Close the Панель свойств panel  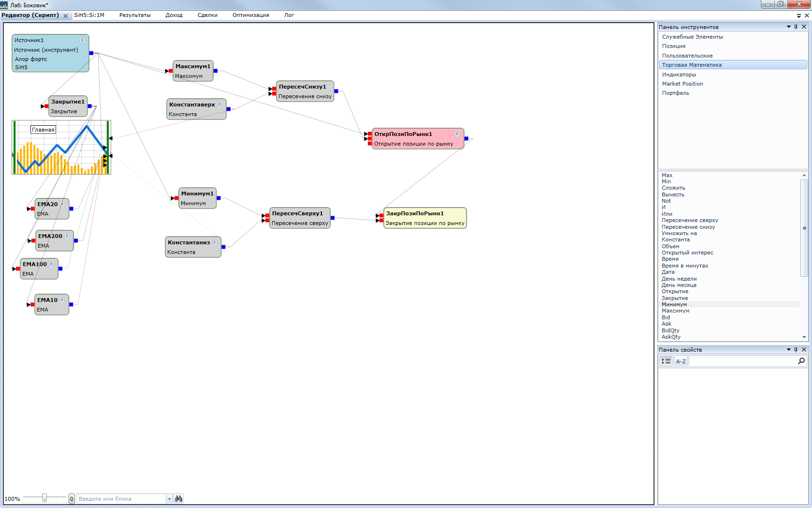pos(804,349)
